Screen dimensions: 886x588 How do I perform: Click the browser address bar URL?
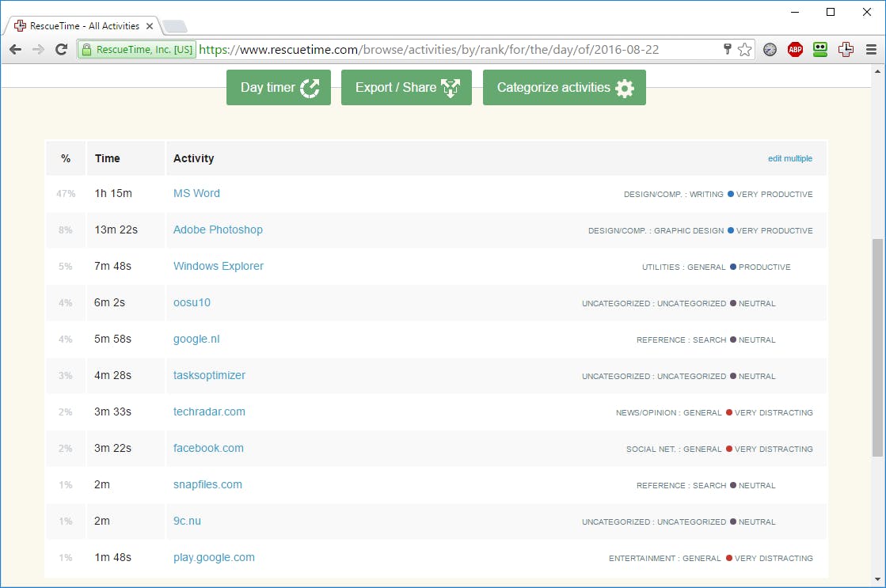click(429, 50)
